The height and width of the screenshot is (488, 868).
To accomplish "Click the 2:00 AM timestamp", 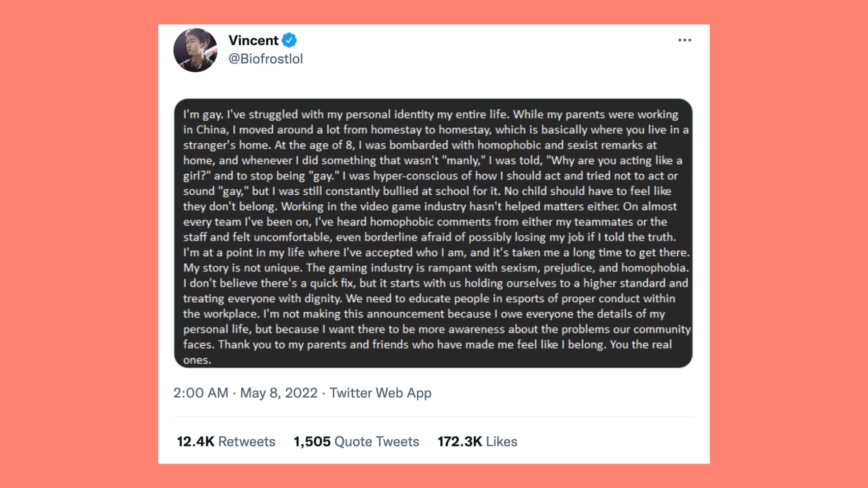I will click(x=201, y=393).
